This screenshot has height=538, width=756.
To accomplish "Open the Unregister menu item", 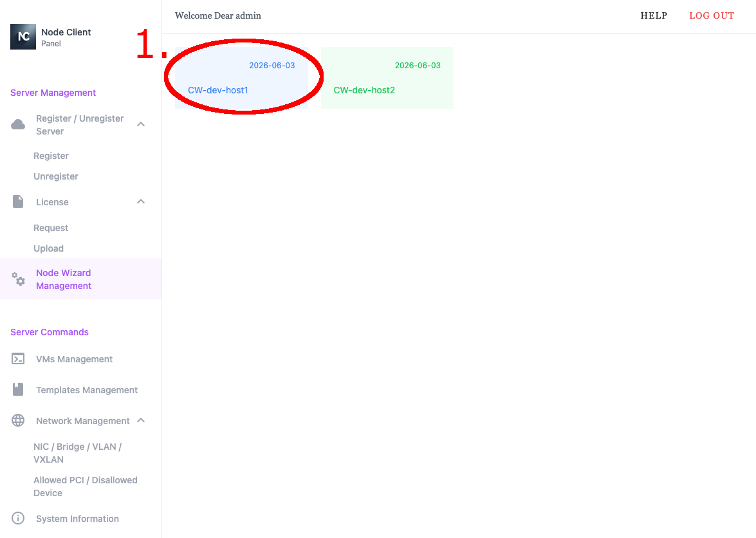I will (x=56, y=176).
